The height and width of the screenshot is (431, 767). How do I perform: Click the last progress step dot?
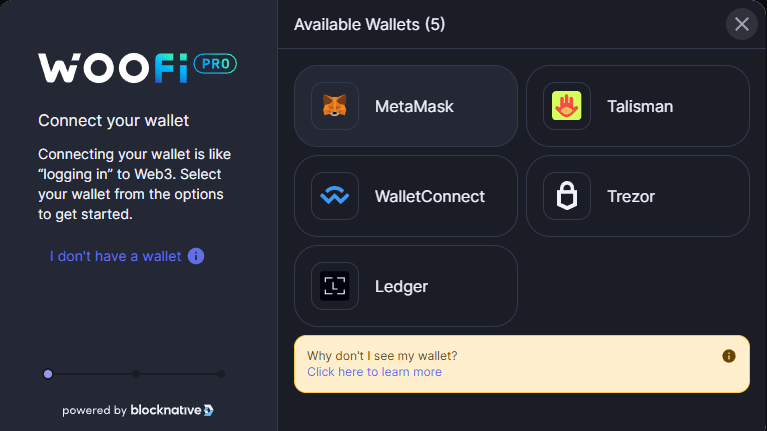pyautogui.click(x=221, y=374)
